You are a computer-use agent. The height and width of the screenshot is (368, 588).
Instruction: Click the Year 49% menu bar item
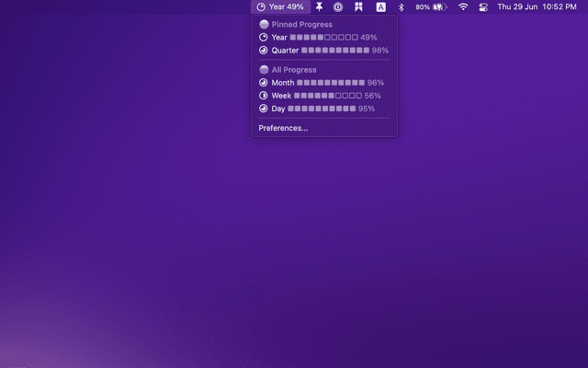(x=279, y=6)
